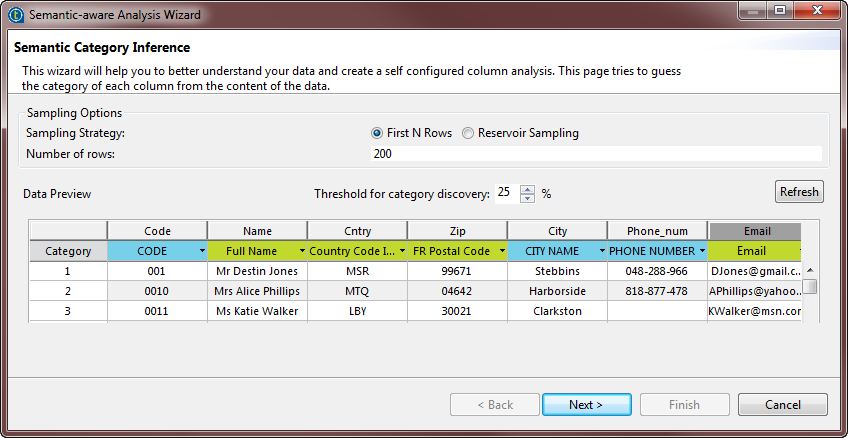Choose Reservoir Sampling option
The image size is (848, 438).
click(468, 133)
